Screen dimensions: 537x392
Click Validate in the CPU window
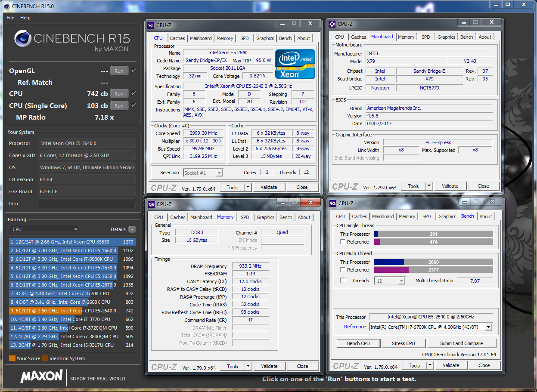click(269, 187)
